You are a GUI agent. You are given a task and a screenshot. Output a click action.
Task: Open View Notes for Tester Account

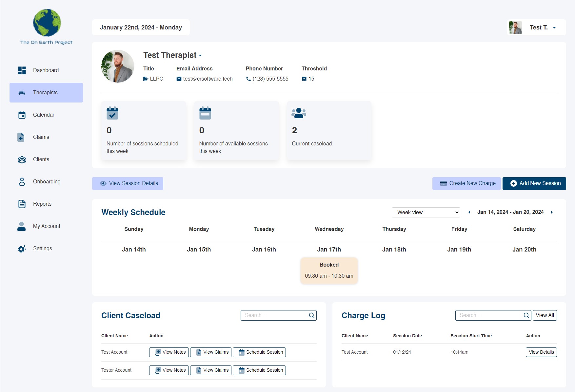point(169,370)
